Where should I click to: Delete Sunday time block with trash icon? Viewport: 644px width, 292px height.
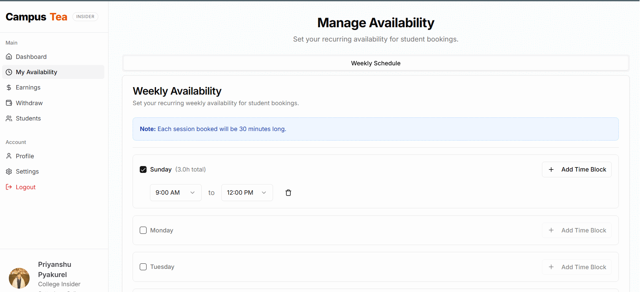[288, 193]
